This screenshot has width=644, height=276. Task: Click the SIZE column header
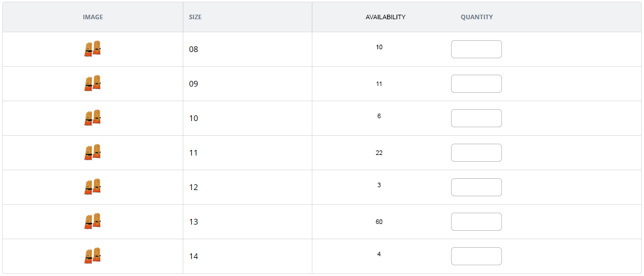195,17
